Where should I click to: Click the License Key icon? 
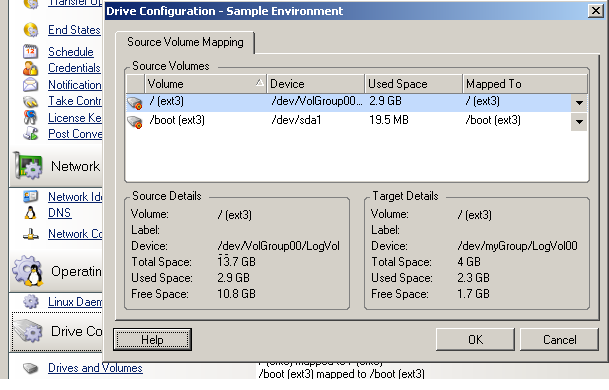coord(30,117)
